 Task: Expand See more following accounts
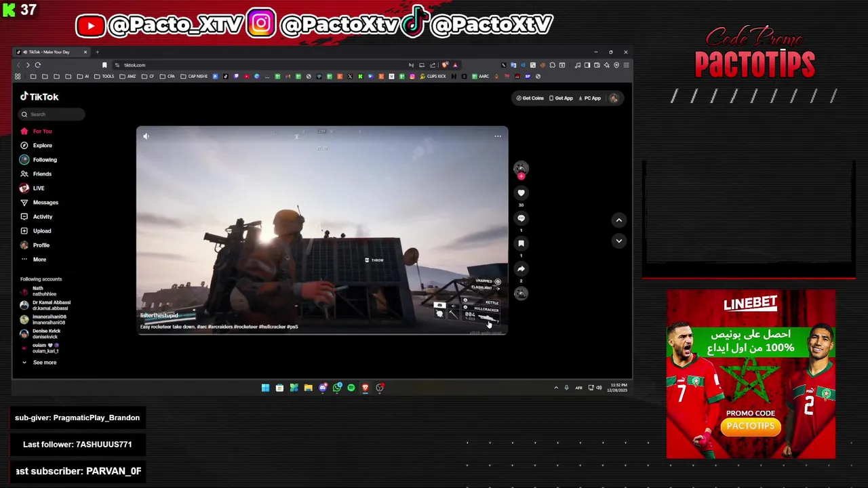click(41, 362)
